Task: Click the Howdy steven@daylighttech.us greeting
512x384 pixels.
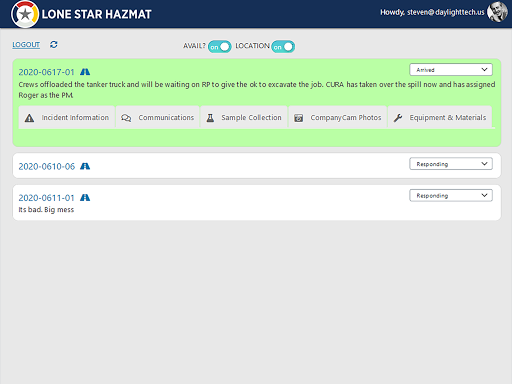Action: pyautogui.click(x=432, y=12)
